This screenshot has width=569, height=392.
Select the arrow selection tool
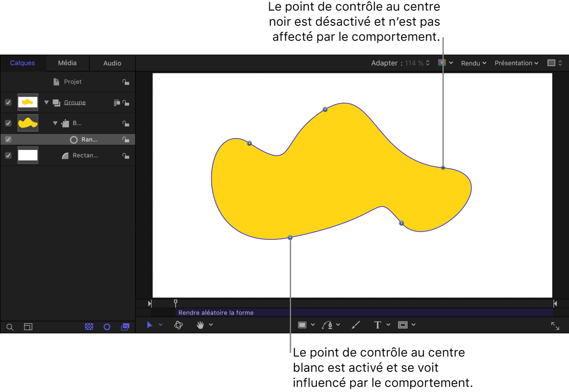[150, 325]
